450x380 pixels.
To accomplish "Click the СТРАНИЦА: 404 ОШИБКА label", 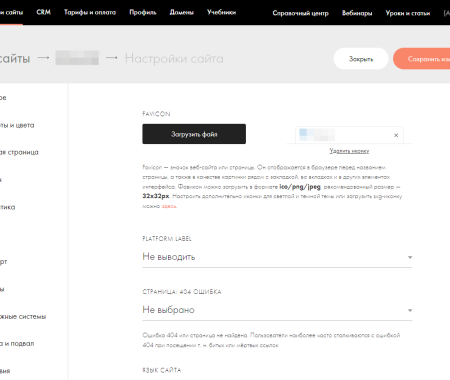I will click(182, 292).
